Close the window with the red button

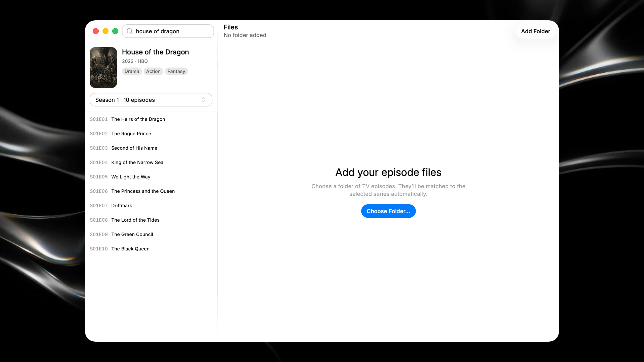(x=96, y=31)
